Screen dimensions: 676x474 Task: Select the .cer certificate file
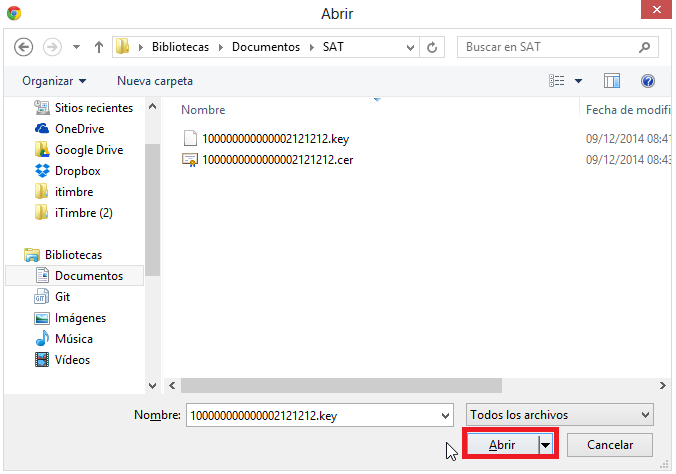[x=275, y=159]
